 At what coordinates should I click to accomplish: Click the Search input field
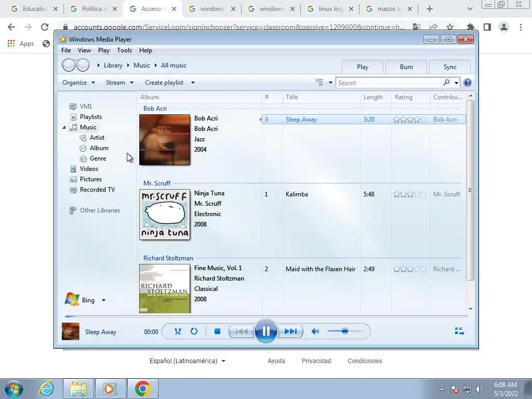389,83
